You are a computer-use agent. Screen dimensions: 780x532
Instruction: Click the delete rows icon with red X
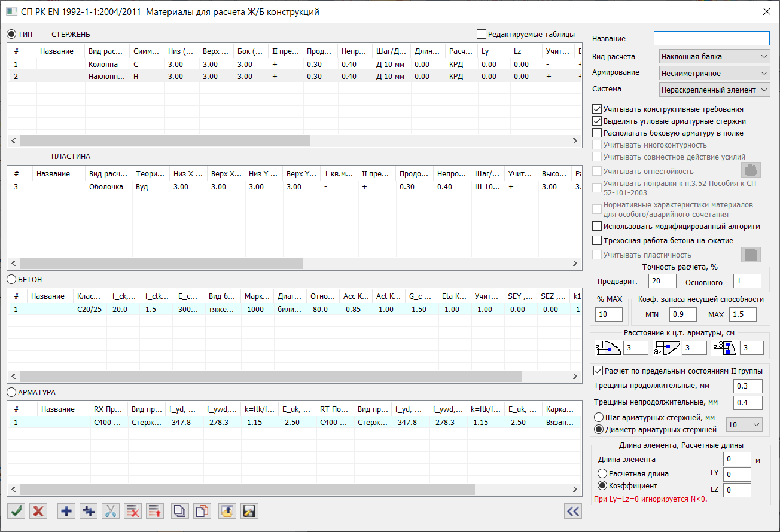[133, 511]
